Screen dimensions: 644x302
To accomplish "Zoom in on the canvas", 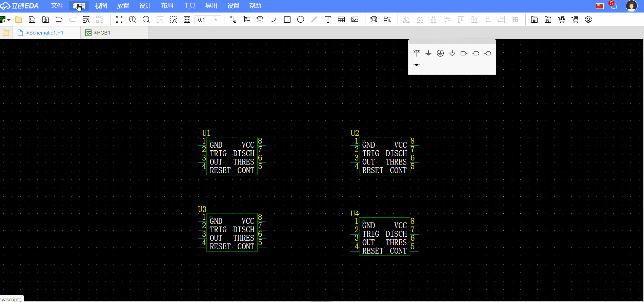I will tap(133, 20).
